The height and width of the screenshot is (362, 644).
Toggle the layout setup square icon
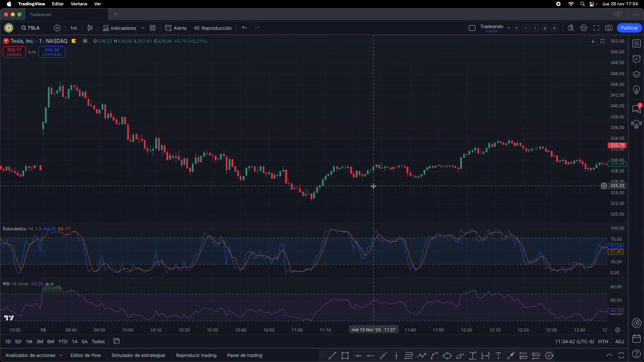click(472, 28)
